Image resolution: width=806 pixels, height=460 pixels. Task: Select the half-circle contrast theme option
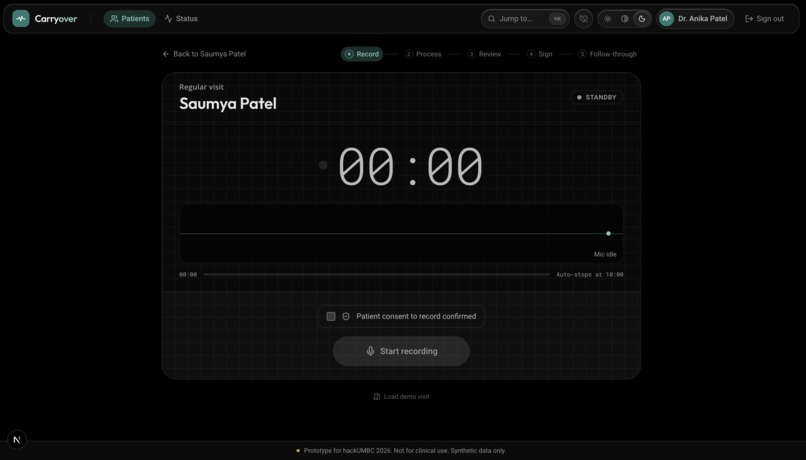pyautogui.click(x=625, y=19)
